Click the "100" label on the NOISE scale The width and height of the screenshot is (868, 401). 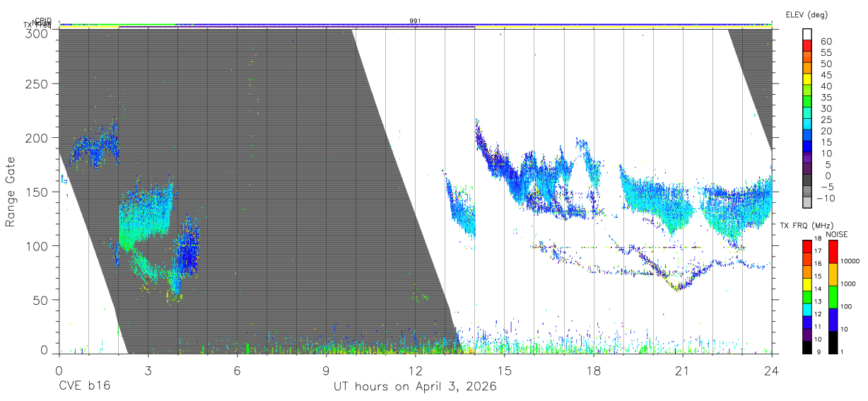pyautogui.click(x=845, y=307)
